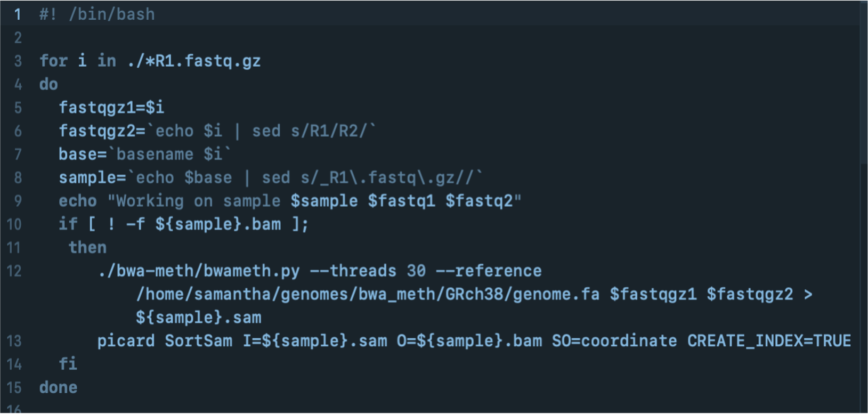Click line number 1 in the gutter
The image size is (868, 414).
coord(18,14)
